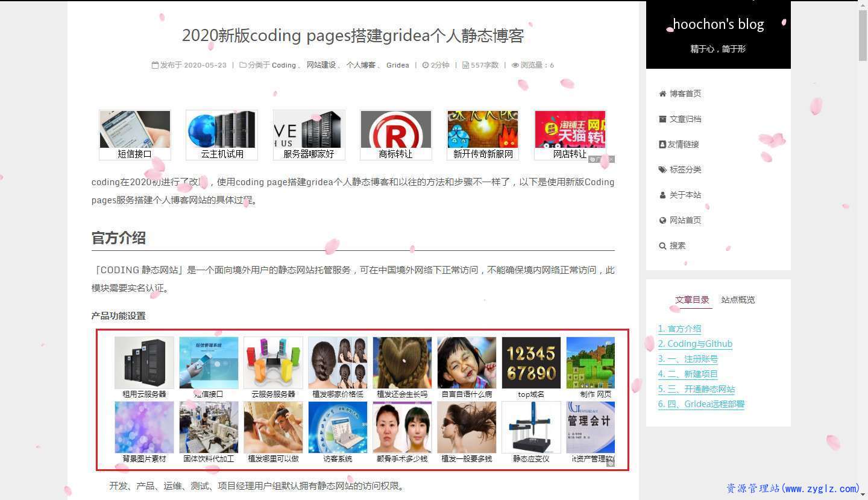This screenshot has width=868, height=500.
Task: Switch to the 站点概览 tab
Action: point(738,300)
